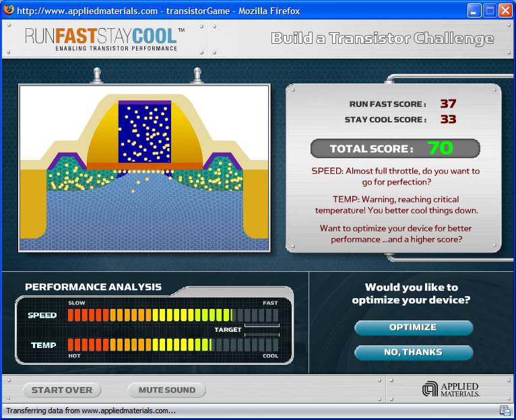Click the Applied Materials logo
This screenshot has height=420, width=516.
click(451, 389)
